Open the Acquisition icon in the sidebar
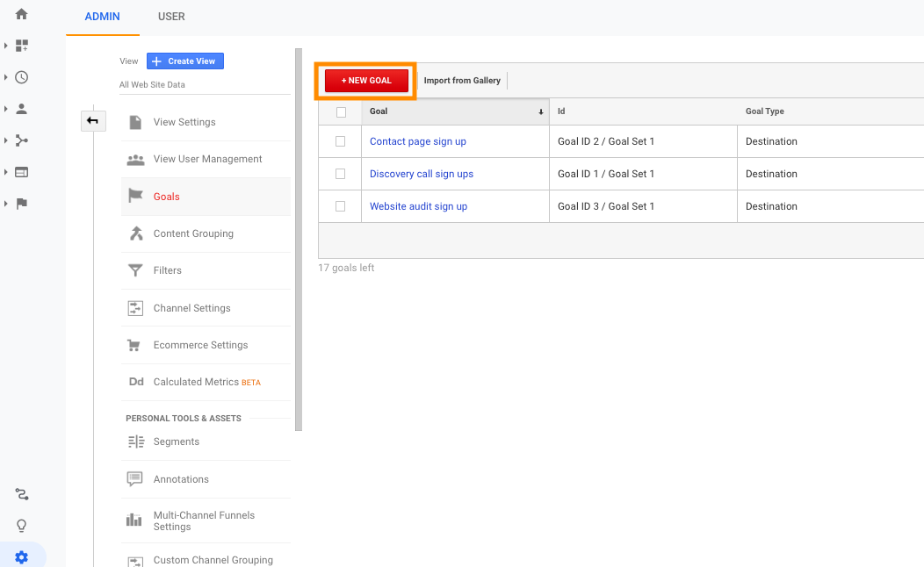The height and width of the screenshot is (567, 924). tap(22, 140)
